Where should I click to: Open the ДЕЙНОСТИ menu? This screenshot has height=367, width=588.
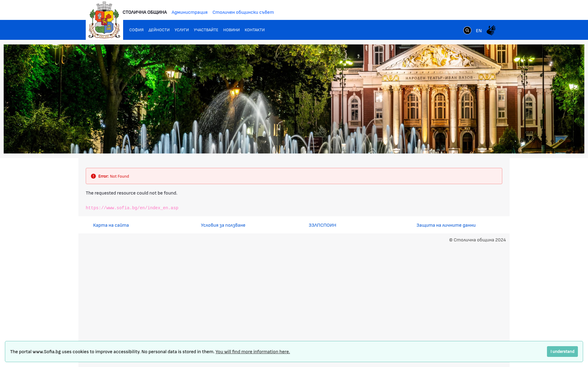(x=159, y=30)
